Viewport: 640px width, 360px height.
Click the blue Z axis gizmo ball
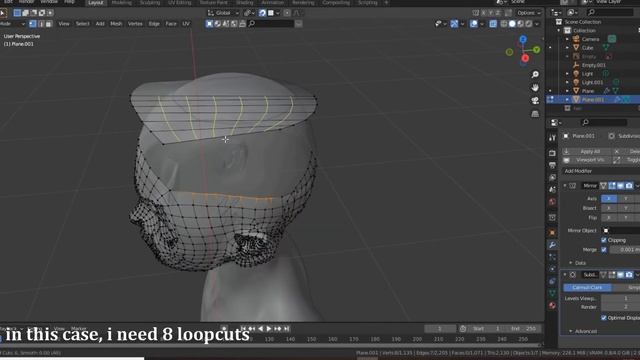coord(523,39)
